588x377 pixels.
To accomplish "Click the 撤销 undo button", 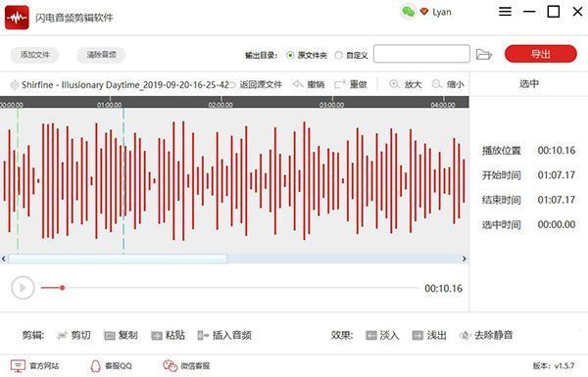I will [x=309, y=84].
